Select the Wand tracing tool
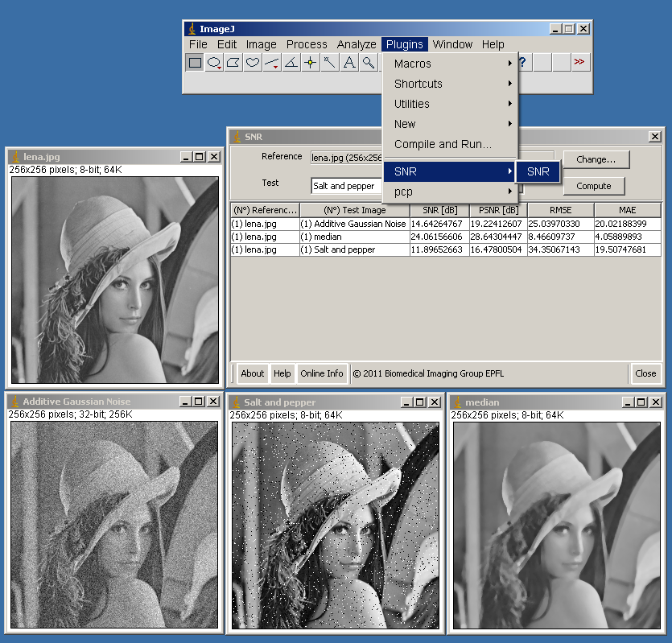Screen dimensions: 672x643 tap(330, 63)
